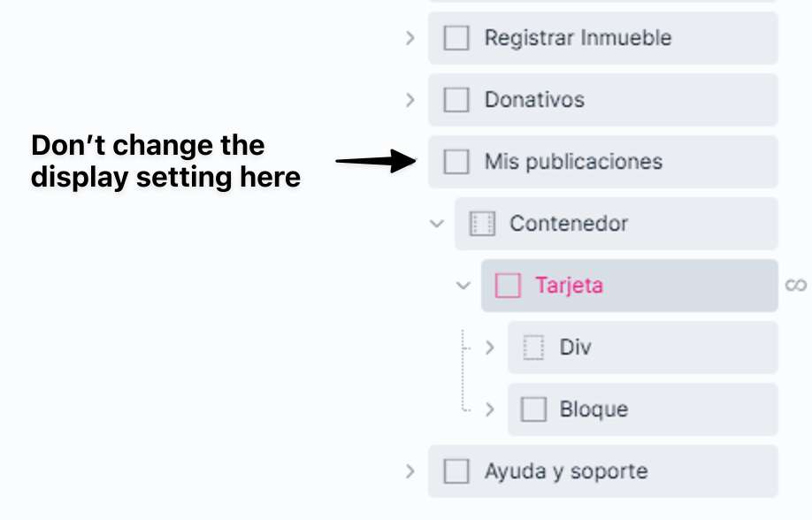Select the Contenedor layer label
This screenshot has height=520, width=812.
tap(568, 224)
